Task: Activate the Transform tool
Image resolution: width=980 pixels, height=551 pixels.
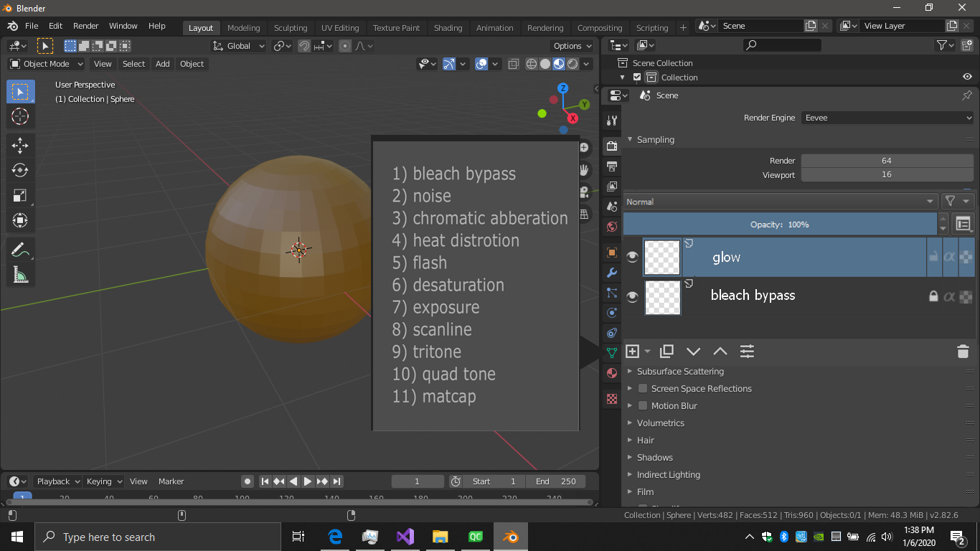Action: 20,220
